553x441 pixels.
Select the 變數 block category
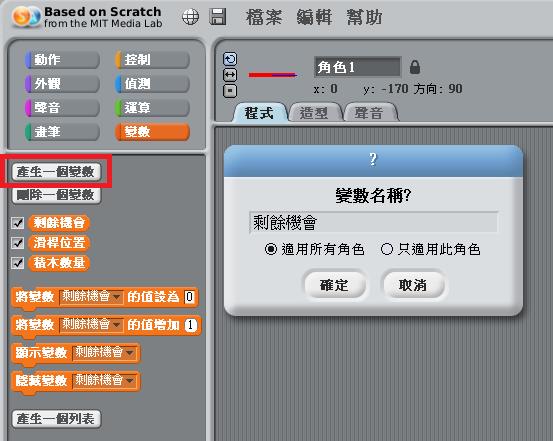pos(152,132)
